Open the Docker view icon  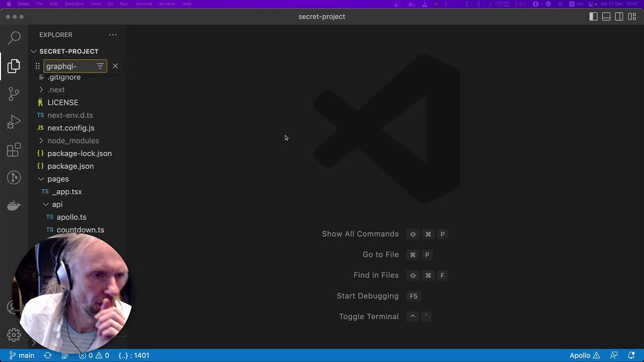[14, 205]
